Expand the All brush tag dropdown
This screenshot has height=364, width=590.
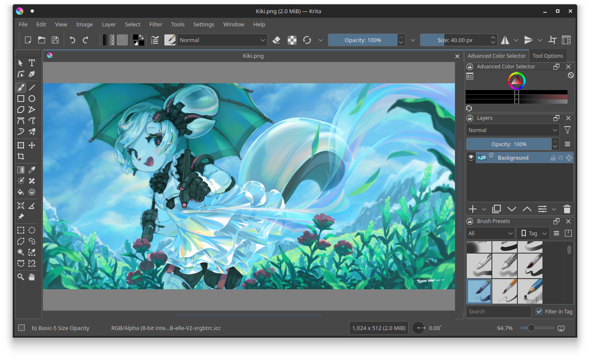(x=491, y=233)
